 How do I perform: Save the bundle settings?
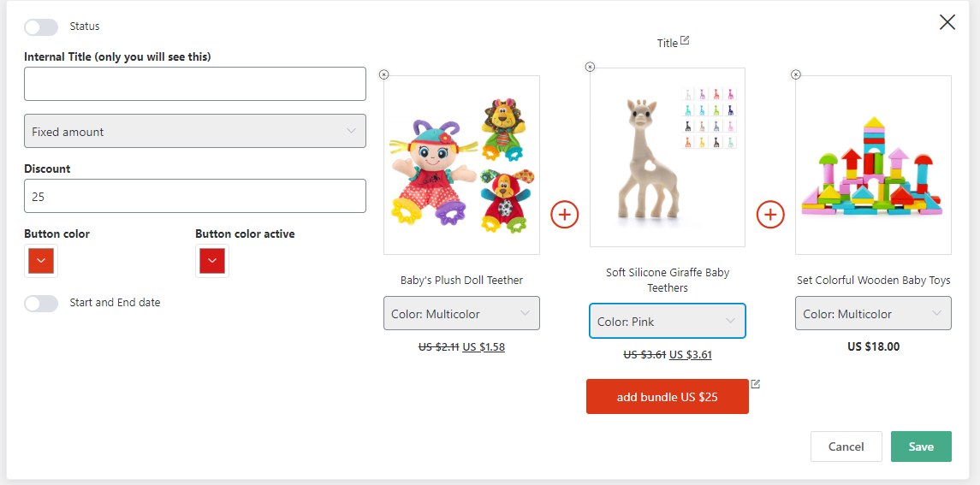[x=921, y=447]
